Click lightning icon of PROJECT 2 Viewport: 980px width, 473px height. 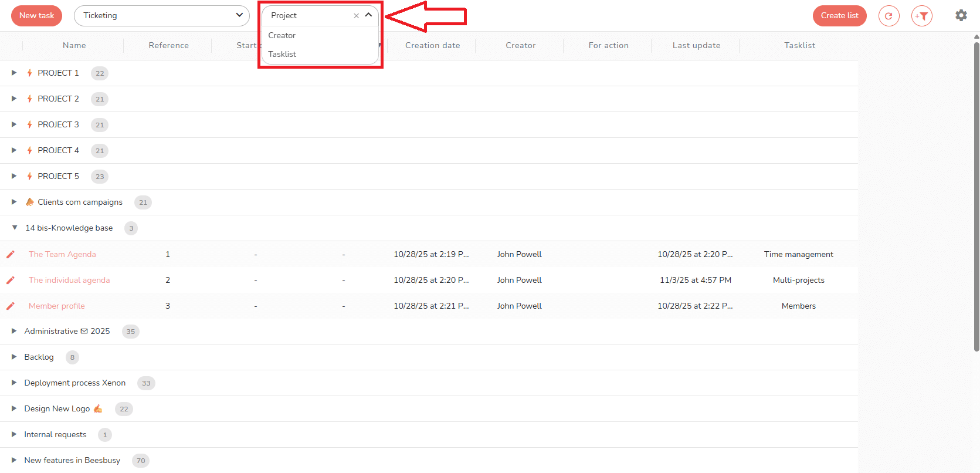29,99
